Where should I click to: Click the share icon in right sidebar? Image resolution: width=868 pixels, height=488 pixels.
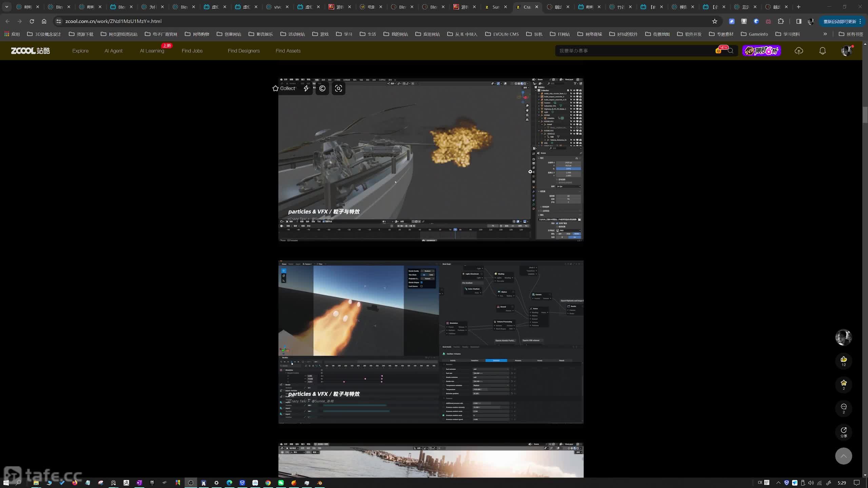[x=844, y=431]
